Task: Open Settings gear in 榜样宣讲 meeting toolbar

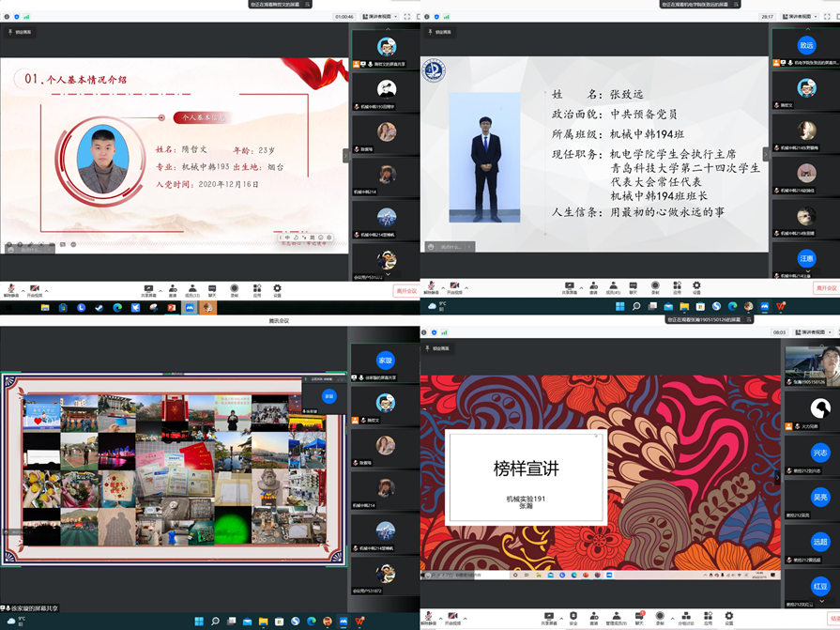Action: coord(729,618)
